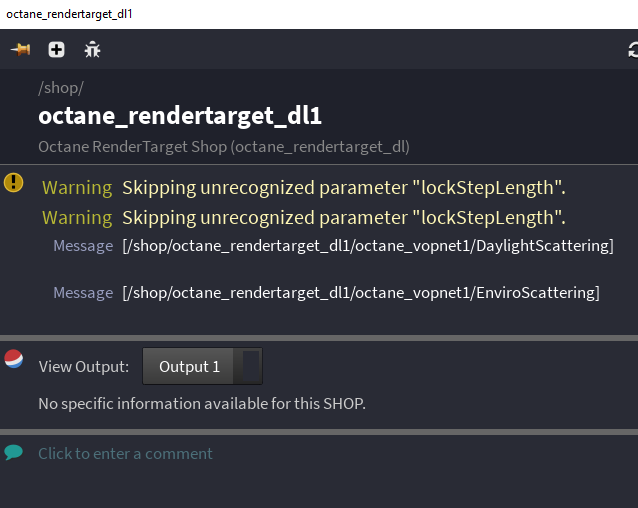
Task: Click the octane_rendertarget_dl1 node title
Action: 180,116
